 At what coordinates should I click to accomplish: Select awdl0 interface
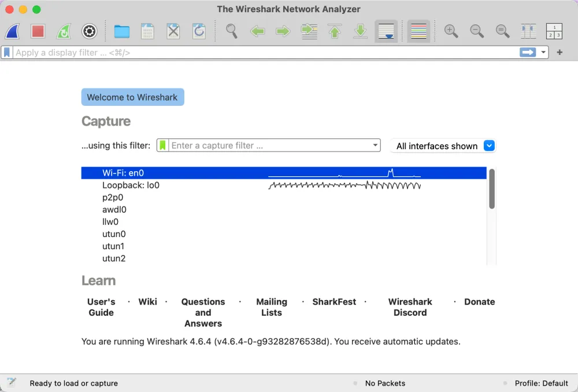(284, 209)
